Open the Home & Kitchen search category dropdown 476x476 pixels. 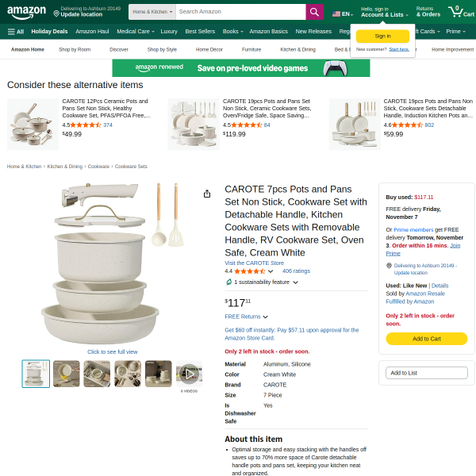point(152,12)
